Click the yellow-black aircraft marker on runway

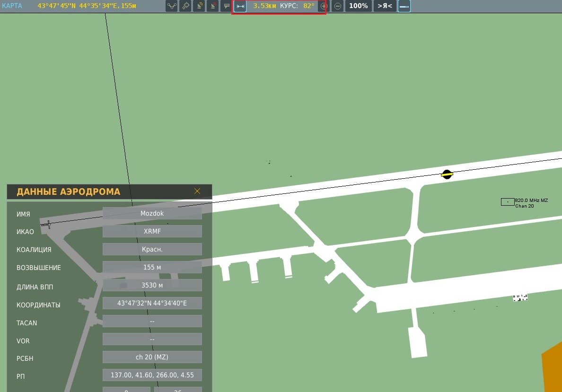[447, 174]
